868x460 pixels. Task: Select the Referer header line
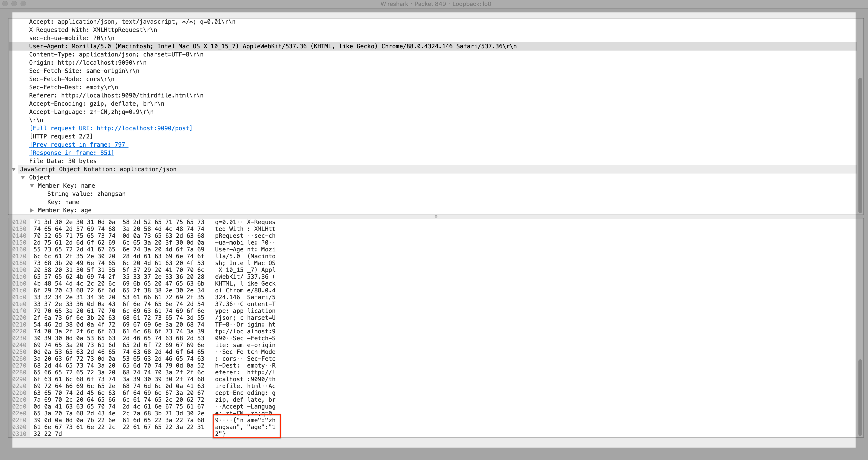[x=116, y=95]
